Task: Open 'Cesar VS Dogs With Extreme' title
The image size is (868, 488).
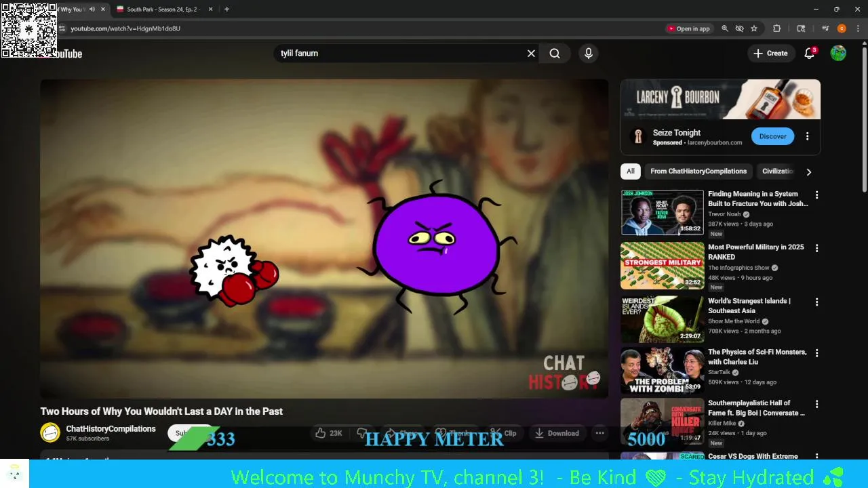Action: (753, 456)
